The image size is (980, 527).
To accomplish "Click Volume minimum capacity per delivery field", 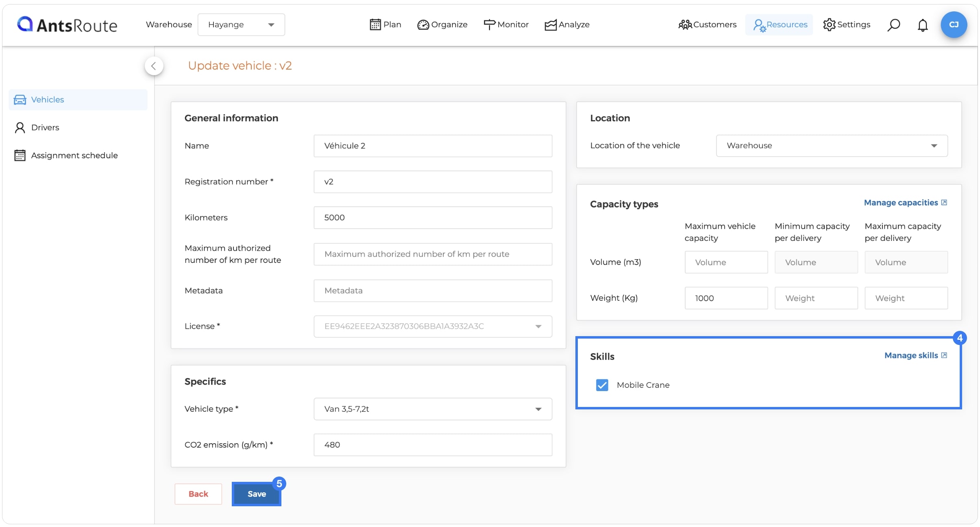I will [816, 262].
